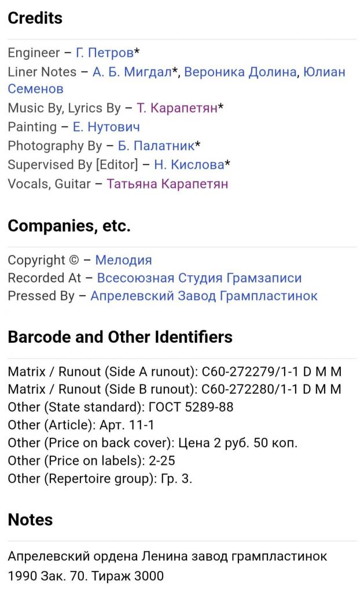The width and height of the screenshot is (364, 593).
Task: Select the Barcode and Other Identifiers heading
Action: tap(120, 337)
